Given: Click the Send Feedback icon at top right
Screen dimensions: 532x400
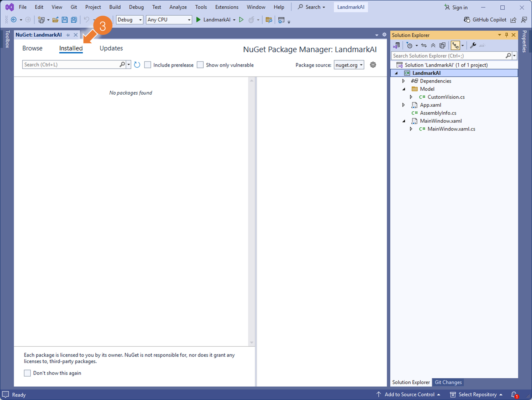Looking at the screenshot, I should [524, 20].
